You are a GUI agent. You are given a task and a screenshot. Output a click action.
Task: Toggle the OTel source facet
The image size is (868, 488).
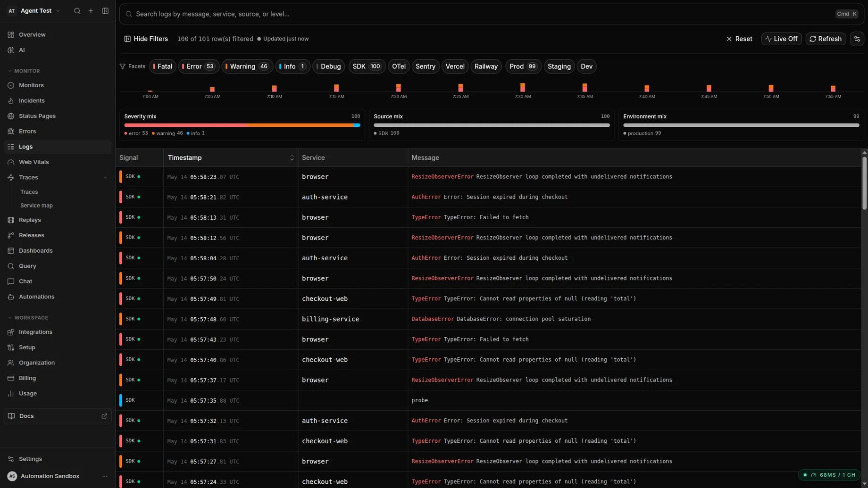[x=399, y=66]
